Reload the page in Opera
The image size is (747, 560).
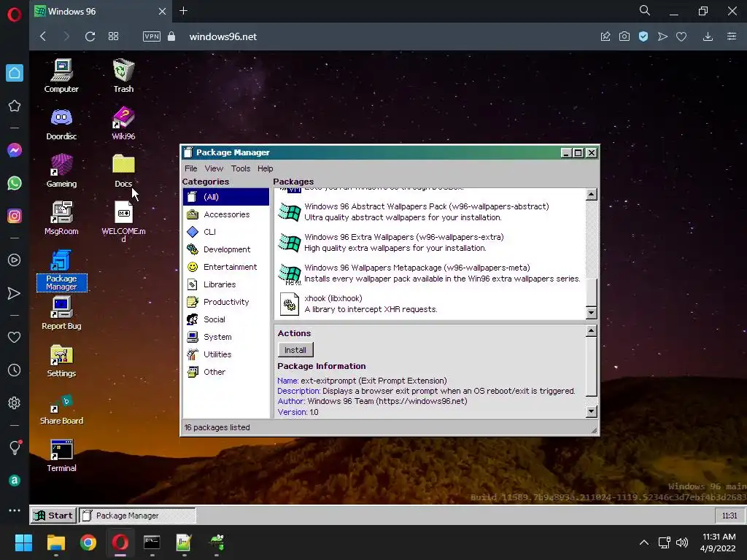(x=90, y=36)
